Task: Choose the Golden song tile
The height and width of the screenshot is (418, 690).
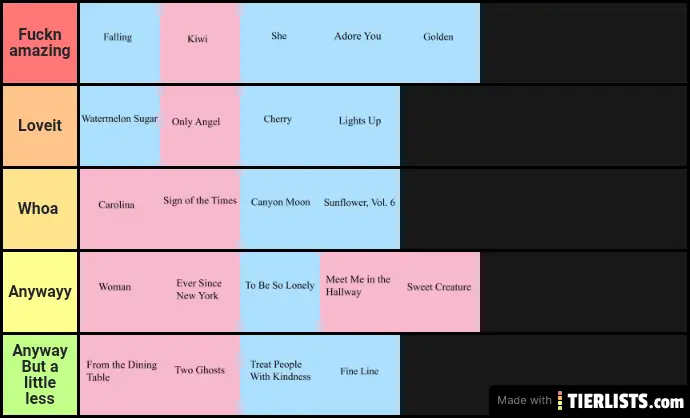Action: click(440, 43)
